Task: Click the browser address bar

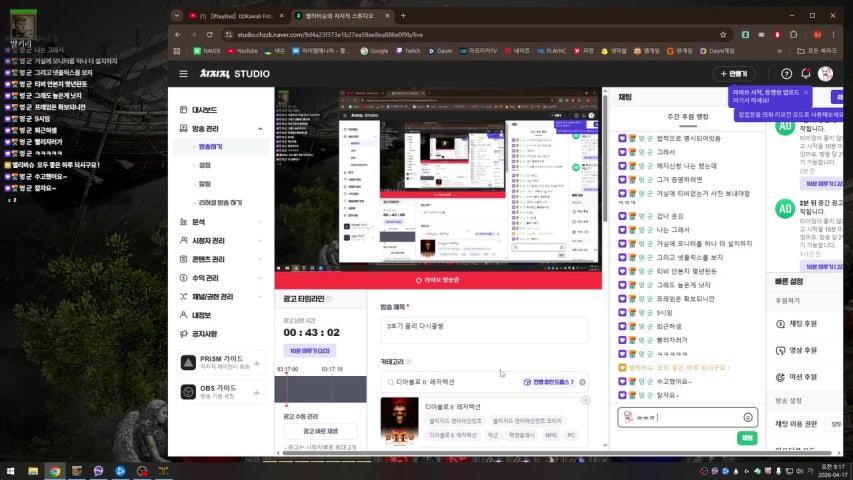Action: (468, 34)
